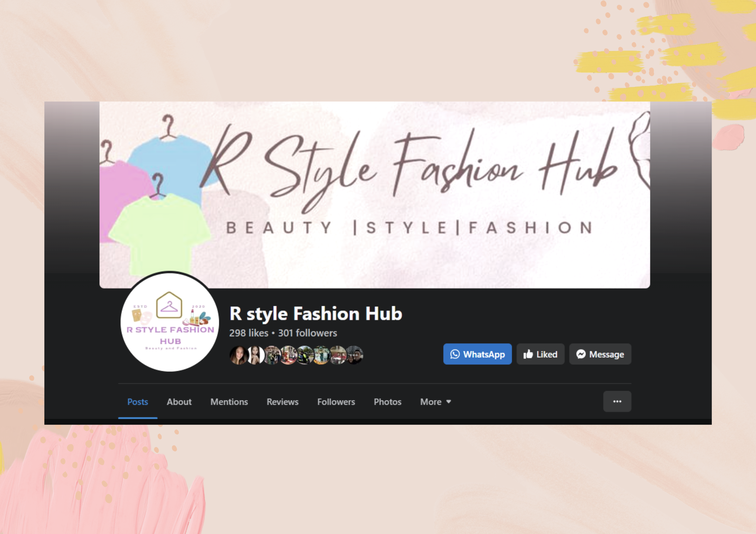Open the Mentions tab
The height and width of the screenshot is (534, 756).
point(229,402)
